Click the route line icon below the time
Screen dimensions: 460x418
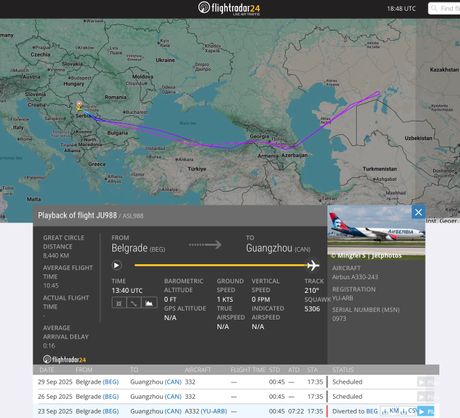[x=134, y=303]
